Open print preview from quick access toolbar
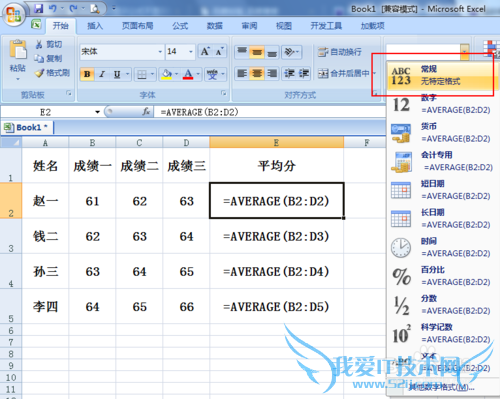This screenshot has height=399, width=500. pos(95,9)
